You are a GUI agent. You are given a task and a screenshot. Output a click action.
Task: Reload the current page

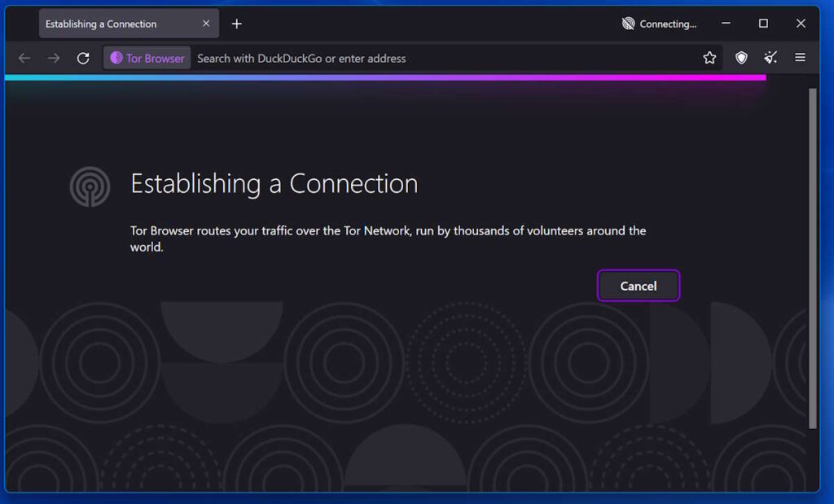point(83,58)
